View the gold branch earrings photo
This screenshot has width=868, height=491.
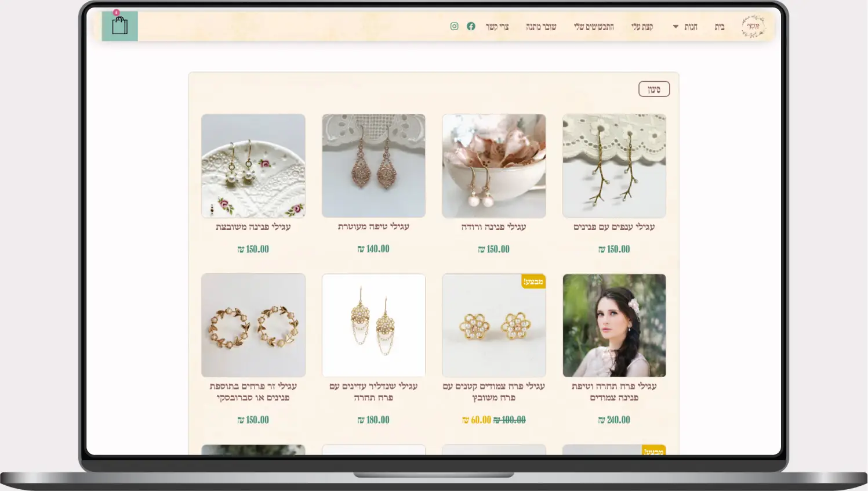[x=614, y=166]
